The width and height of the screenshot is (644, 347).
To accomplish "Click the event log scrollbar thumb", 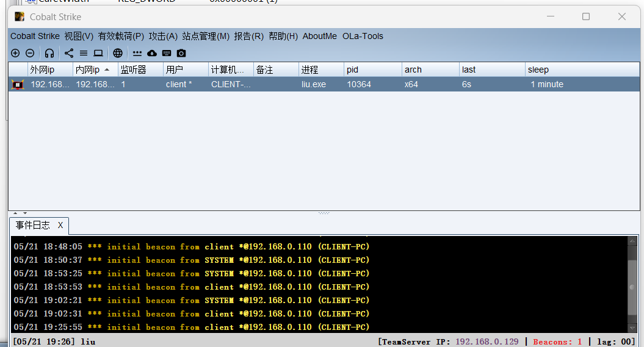I will click(632, 287).
